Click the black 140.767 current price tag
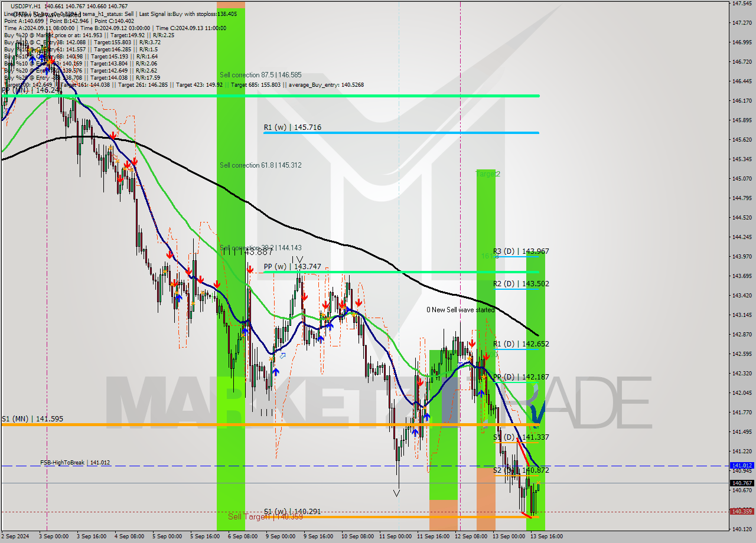This screenshot has width=756, height=543. click(742, 483)
